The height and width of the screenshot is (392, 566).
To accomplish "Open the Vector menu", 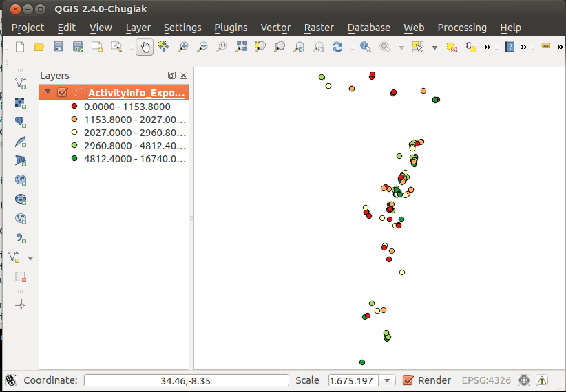I will pos(275,28).
